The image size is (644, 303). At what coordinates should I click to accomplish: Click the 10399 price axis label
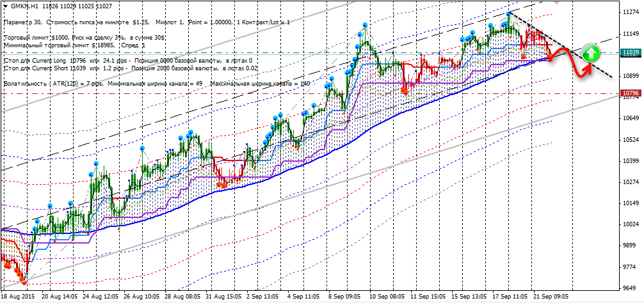point(630,161)
